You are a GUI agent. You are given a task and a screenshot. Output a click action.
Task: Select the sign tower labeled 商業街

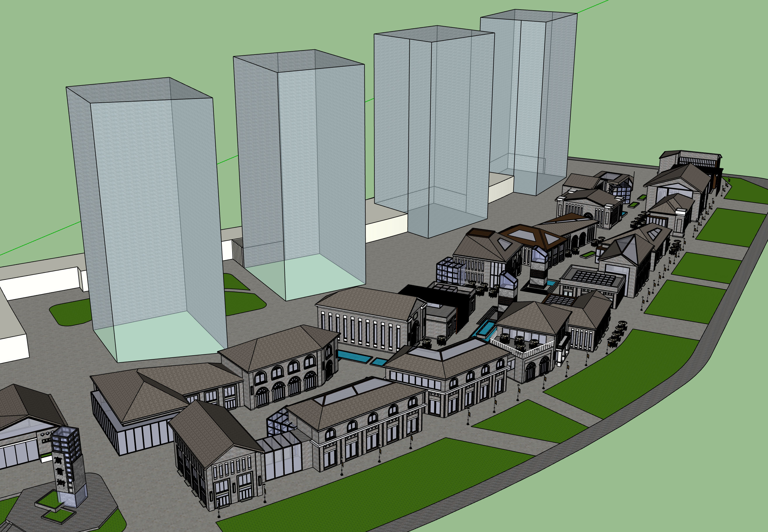click(69, 466)
